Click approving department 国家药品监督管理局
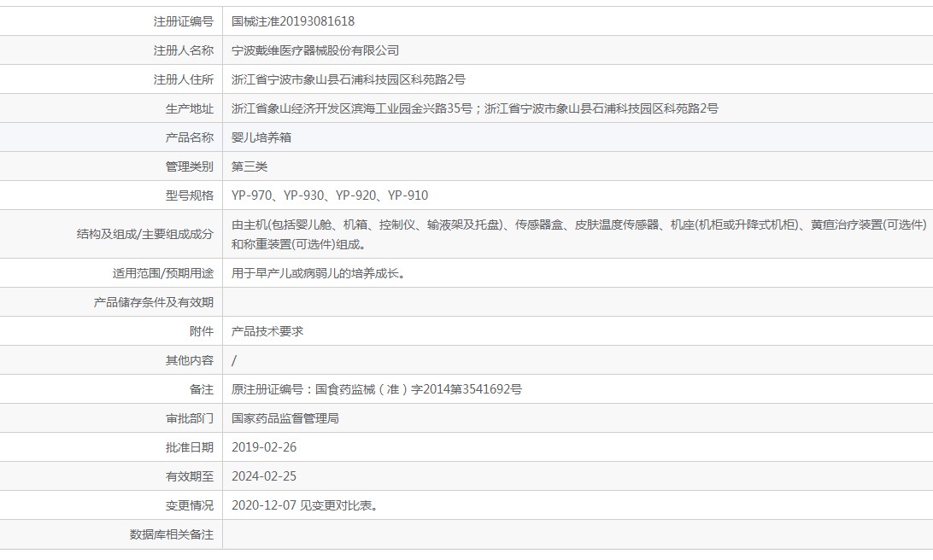The height and width of the screenshot is (560, 933). [x=285, y=418]
